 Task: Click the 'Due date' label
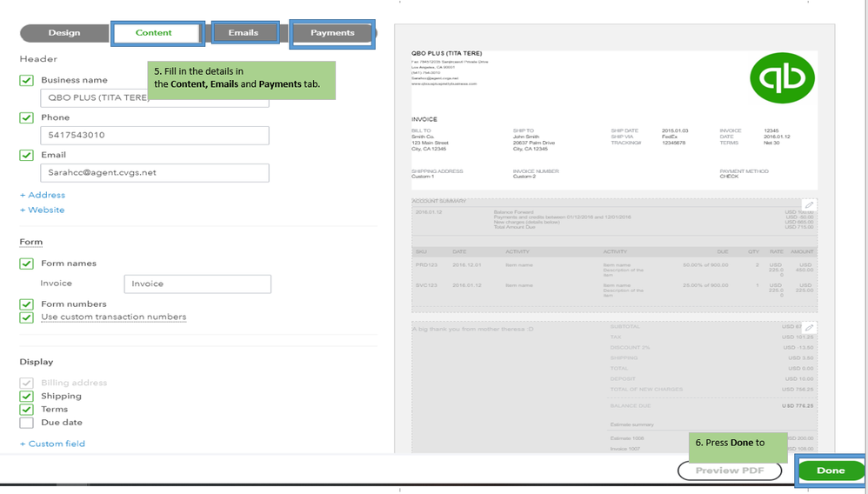(62, 423)
